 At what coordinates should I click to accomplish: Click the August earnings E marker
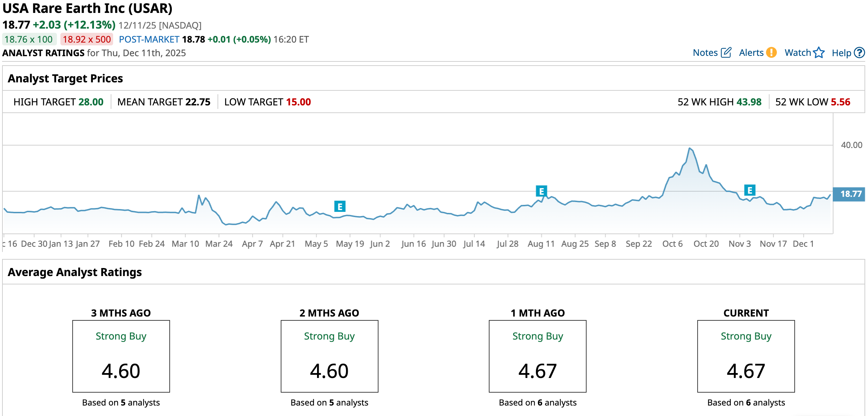point(541,191)
